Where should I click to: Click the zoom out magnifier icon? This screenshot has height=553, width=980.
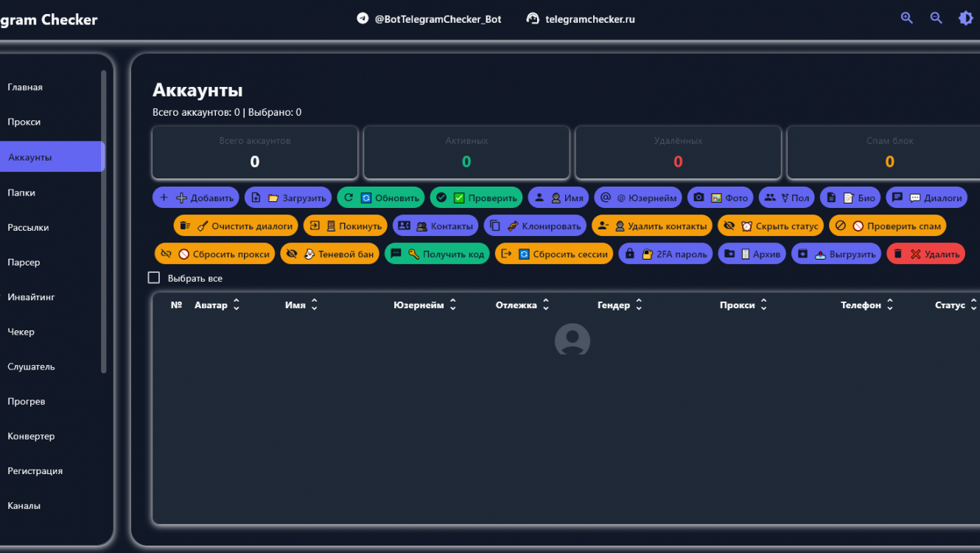click(937, 18)
